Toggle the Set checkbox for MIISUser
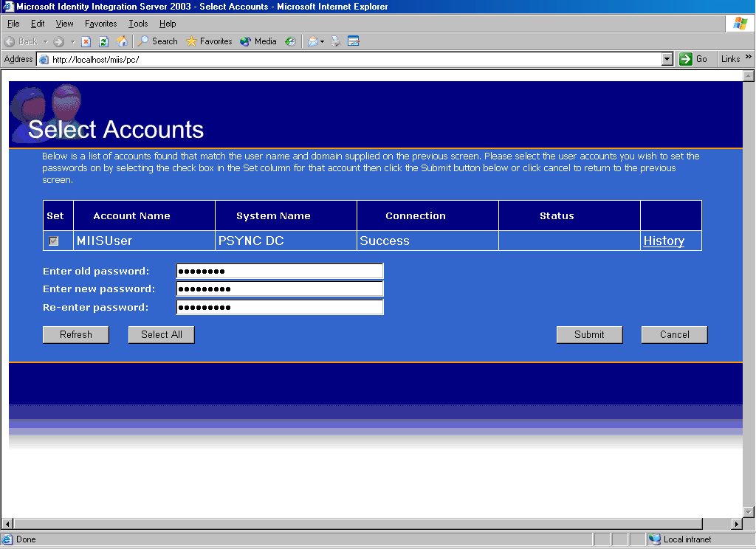This screenshot has width=756, height=549. 53,241
